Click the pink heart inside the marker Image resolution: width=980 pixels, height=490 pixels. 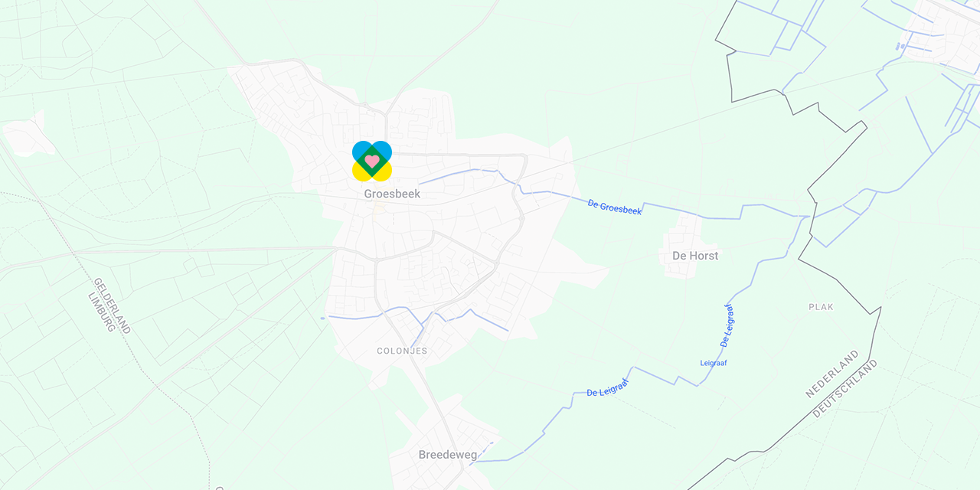(x=372, y=161)
